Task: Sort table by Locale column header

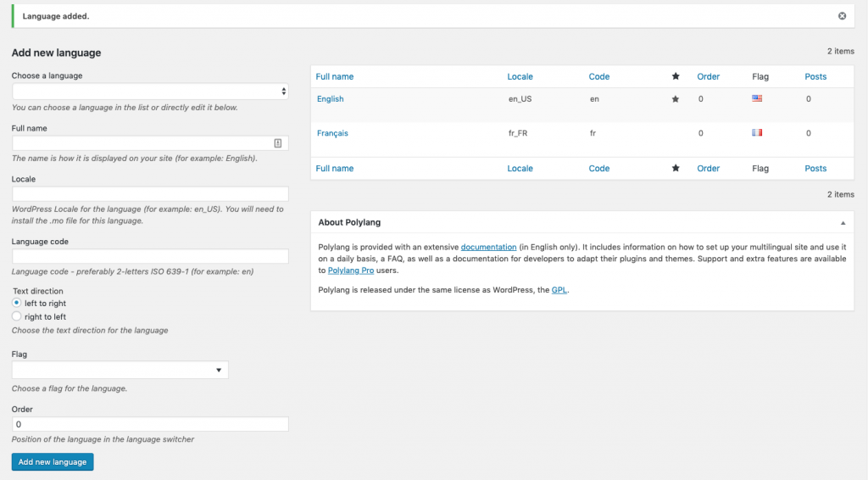Action: tap(520, 76)
